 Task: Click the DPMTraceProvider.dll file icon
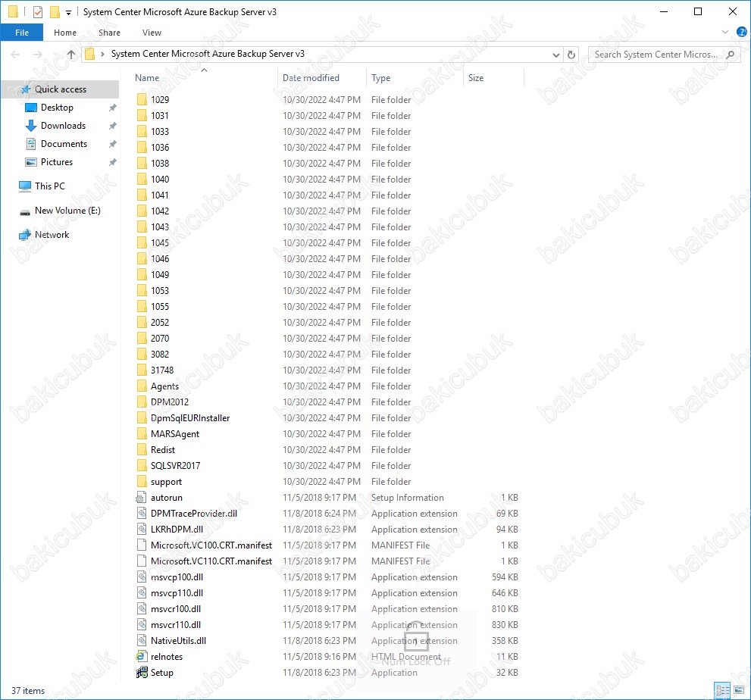click(x=142, y=514)
